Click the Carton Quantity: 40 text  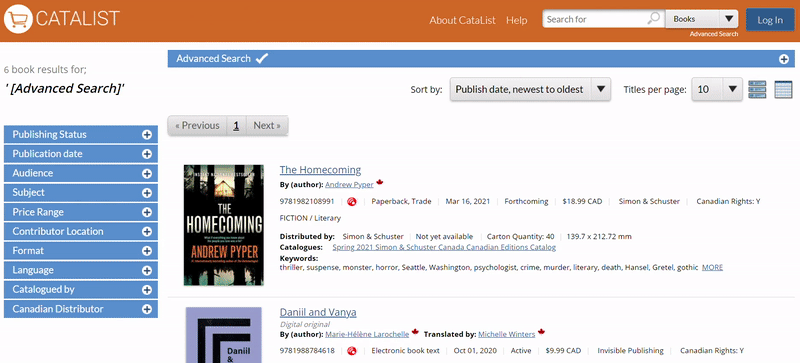[520, 237]
